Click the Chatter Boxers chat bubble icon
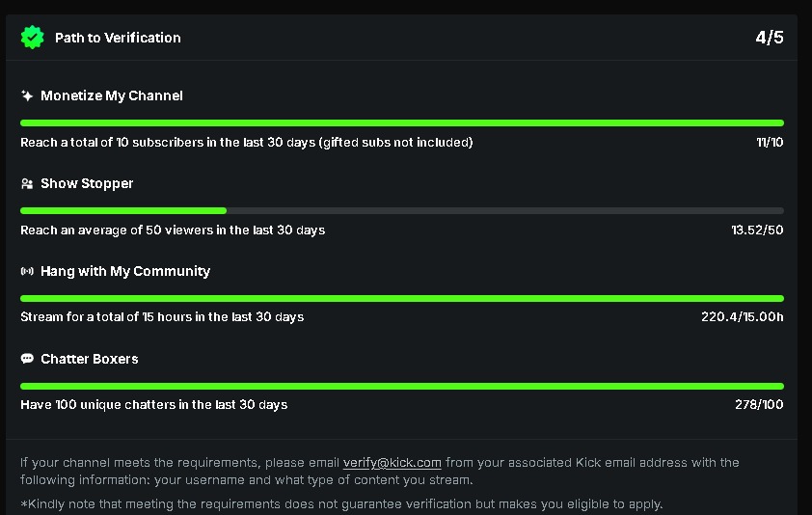This screenshot has width=812, height=515. coord(27,359)
